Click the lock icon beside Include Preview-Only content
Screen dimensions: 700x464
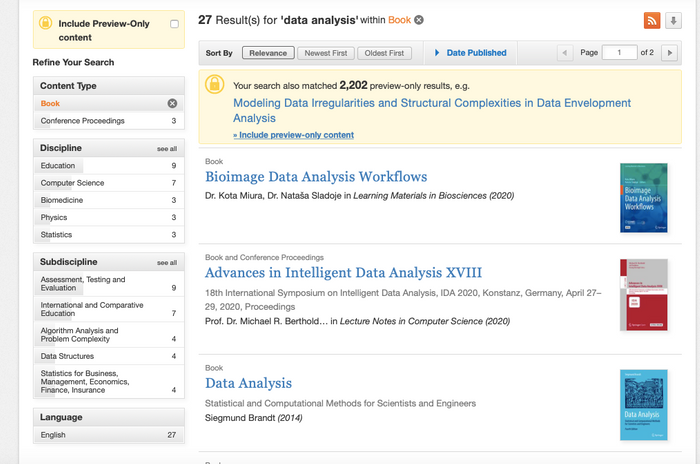tap(46, 23)
